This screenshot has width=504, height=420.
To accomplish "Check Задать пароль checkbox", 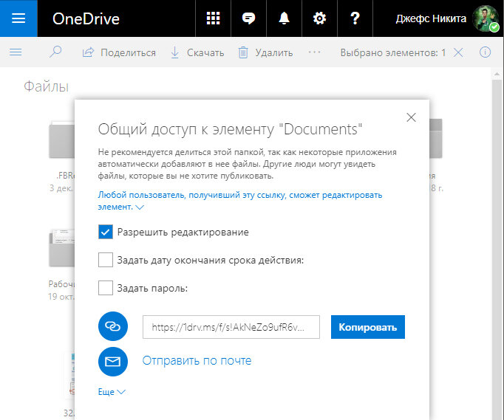I will 106,288.
